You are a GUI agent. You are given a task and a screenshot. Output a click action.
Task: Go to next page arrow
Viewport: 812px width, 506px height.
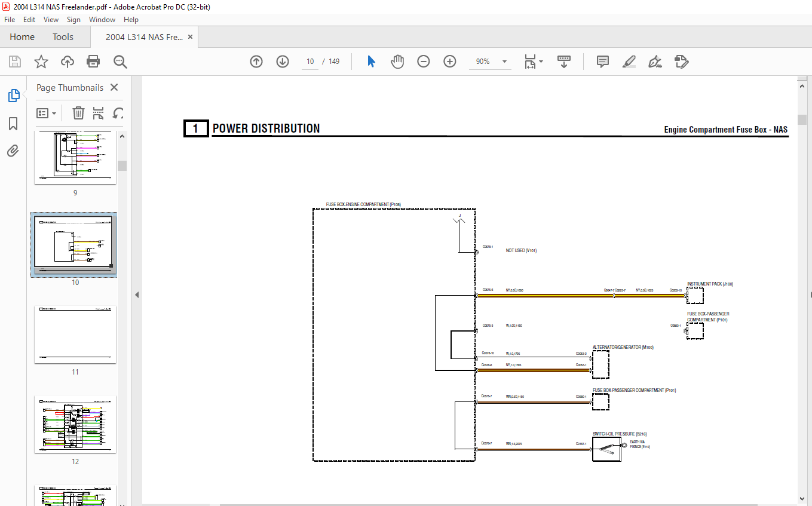tap(283, 62)
